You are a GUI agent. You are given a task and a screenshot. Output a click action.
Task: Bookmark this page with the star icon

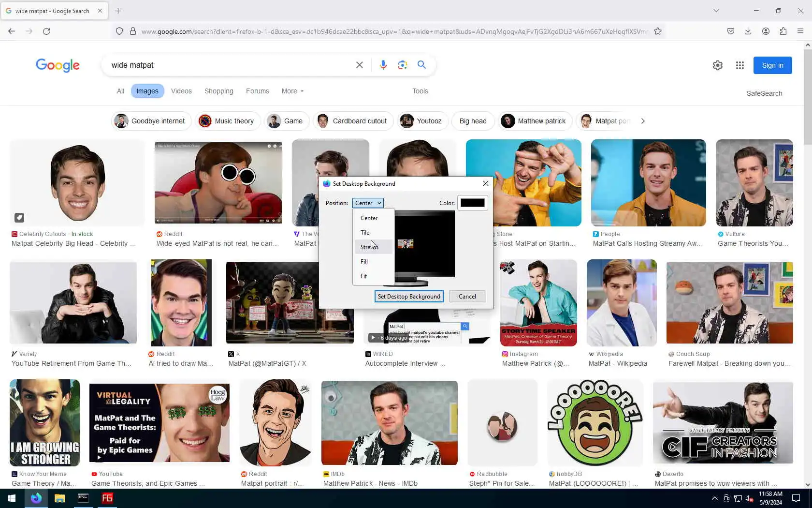click(x=658, y=31)
